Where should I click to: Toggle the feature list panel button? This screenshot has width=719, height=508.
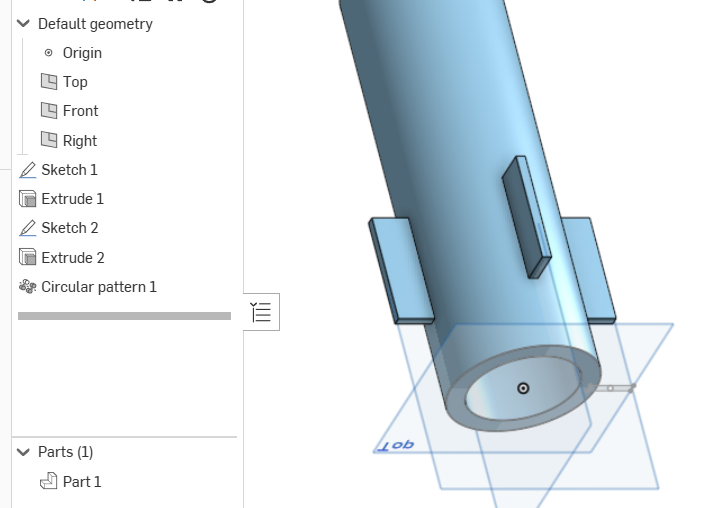261,312
